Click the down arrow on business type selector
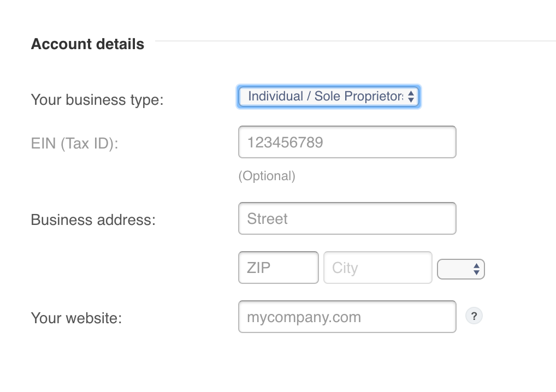This screenshot has height=392, width=556. [x=411, y=101]
